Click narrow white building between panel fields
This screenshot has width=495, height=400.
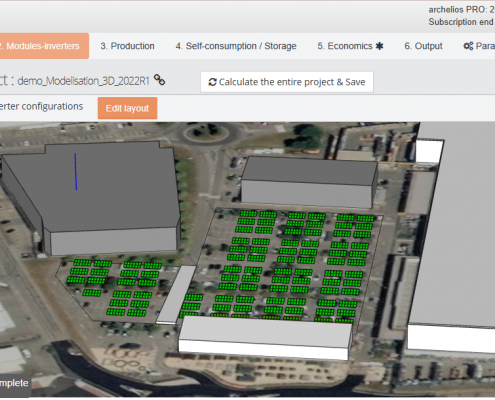coord(177,294)
